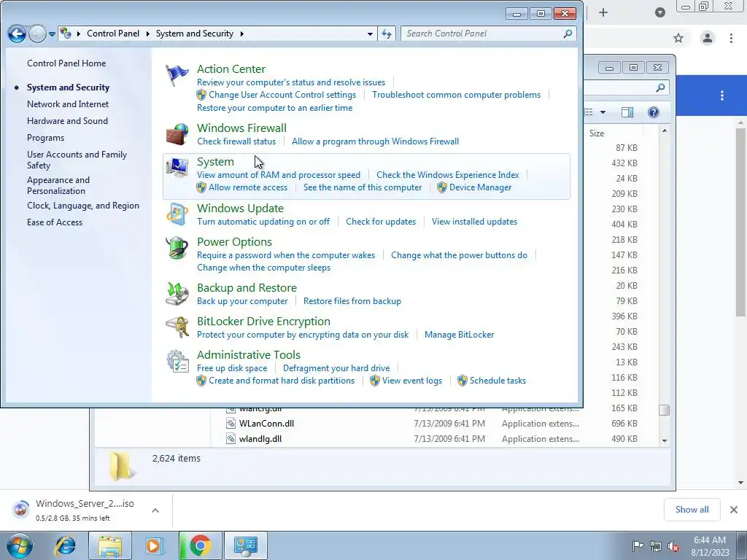This screenshot has width=747, height=560.
Task: Click Check firewall status link
Action: [x=236, y=141]
